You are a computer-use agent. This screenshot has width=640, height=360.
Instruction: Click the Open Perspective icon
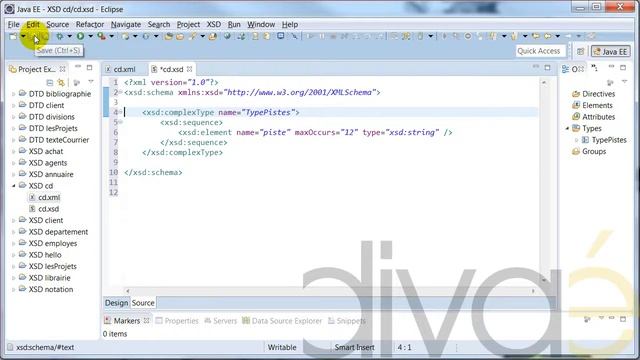[580, 51]
